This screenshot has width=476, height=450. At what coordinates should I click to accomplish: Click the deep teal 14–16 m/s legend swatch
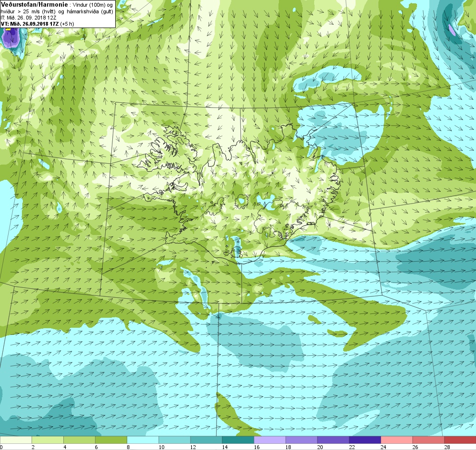click(238, 440)
